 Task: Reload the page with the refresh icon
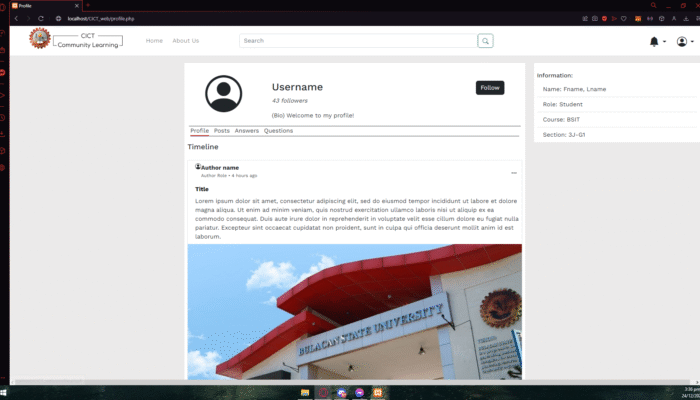[x=41, y=19]
